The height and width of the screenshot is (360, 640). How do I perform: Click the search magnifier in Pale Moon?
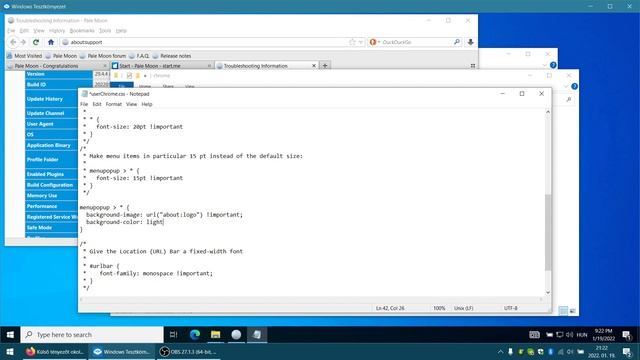457,42
